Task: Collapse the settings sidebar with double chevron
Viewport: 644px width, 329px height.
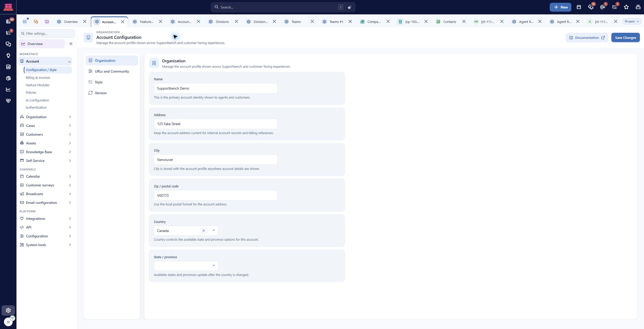Action: (71, 44)
